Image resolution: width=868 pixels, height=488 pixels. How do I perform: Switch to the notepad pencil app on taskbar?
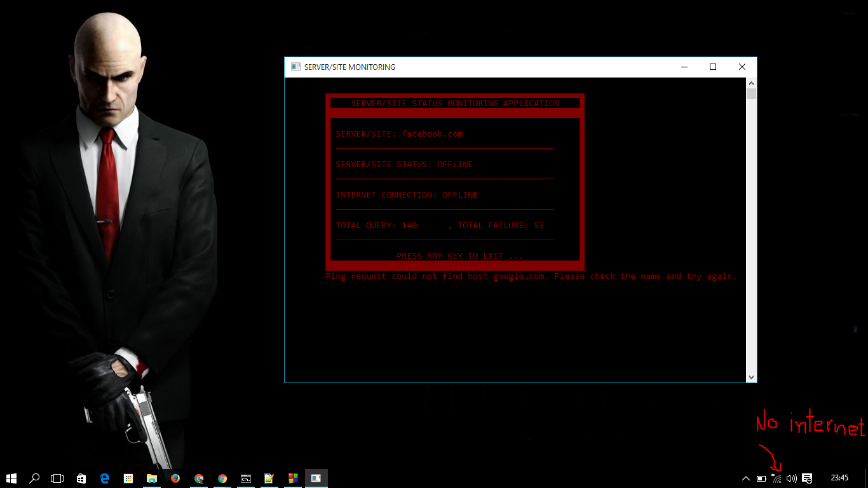[x=269, y=478]
